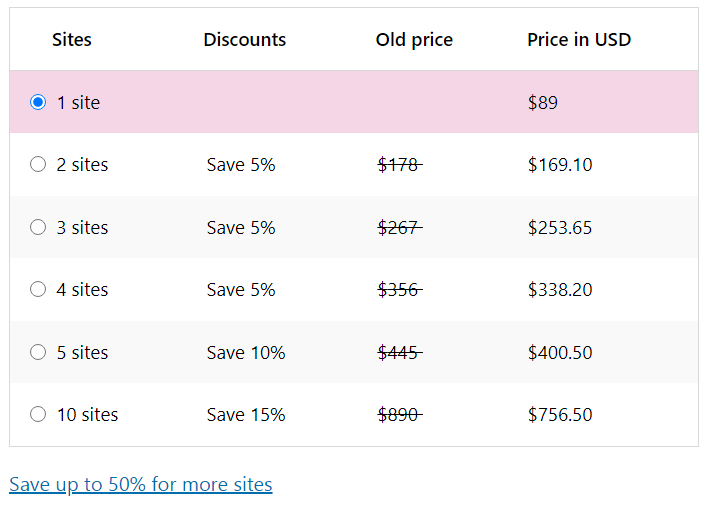Select the 4 sites radio option
Image resolution: width=710 pixels, height=506 pixels.
click(x=38, y=290)
